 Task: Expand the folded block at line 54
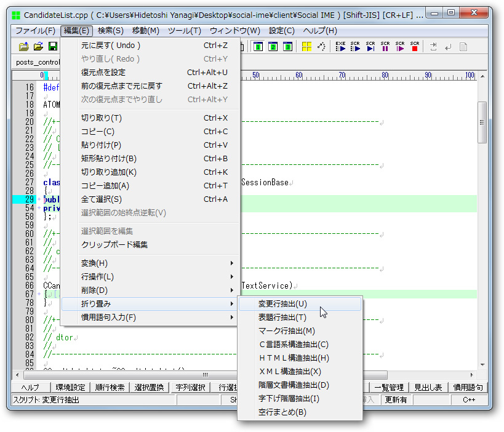tap(39, 208)
